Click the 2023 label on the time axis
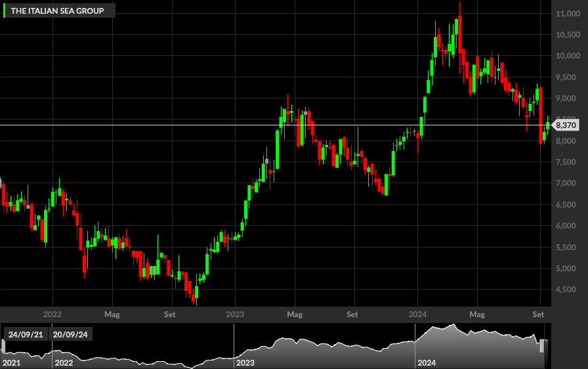Screen dimensions: 588x369 click(x=235, y=315)
